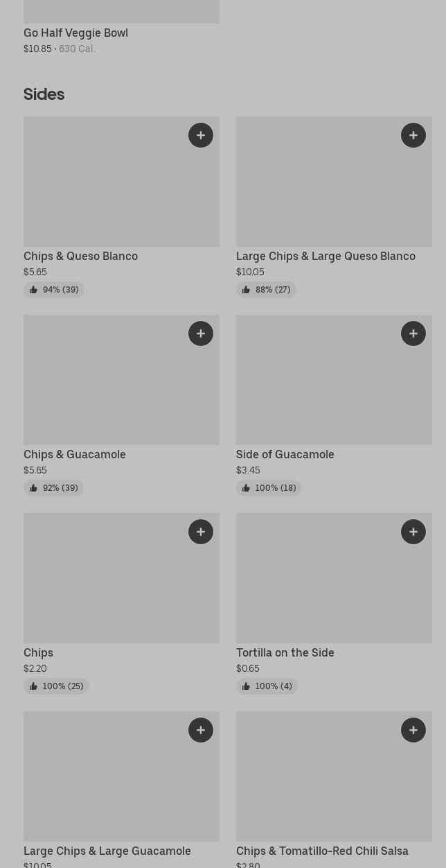
Task: Open Go Half Veggie Bowl item
Action: pos(75,33)
